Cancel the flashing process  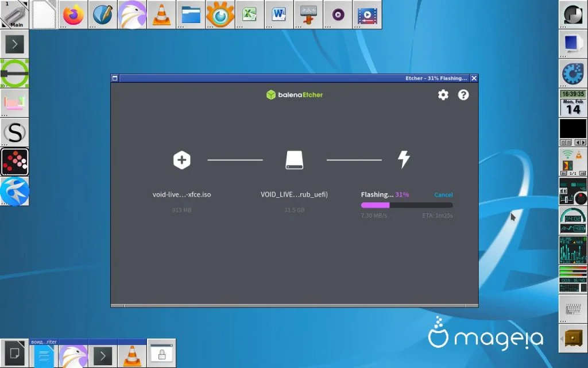(x=443, y=195)
